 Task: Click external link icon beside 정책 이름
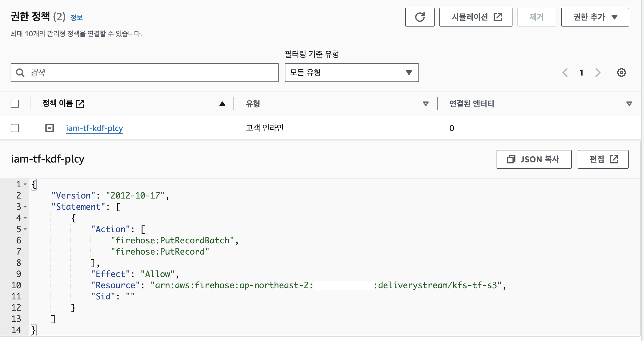pos(80,104)
